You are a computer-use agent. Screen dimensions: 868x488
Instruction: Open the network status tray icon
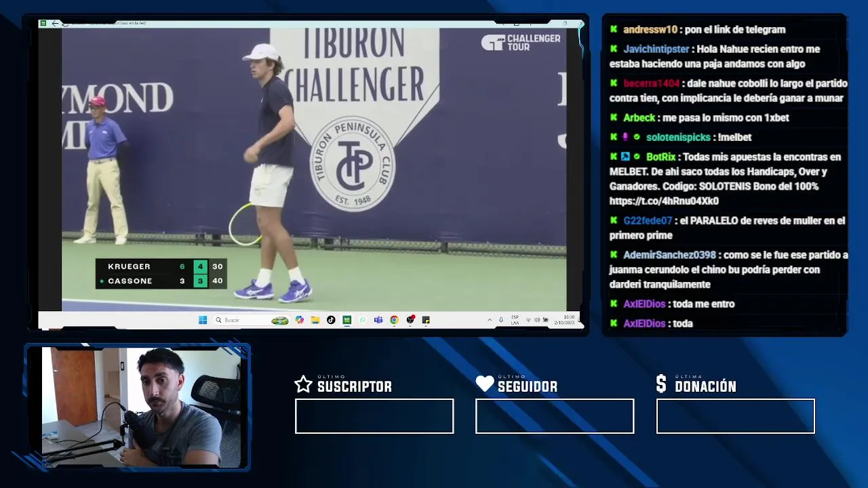pos(528,320)
